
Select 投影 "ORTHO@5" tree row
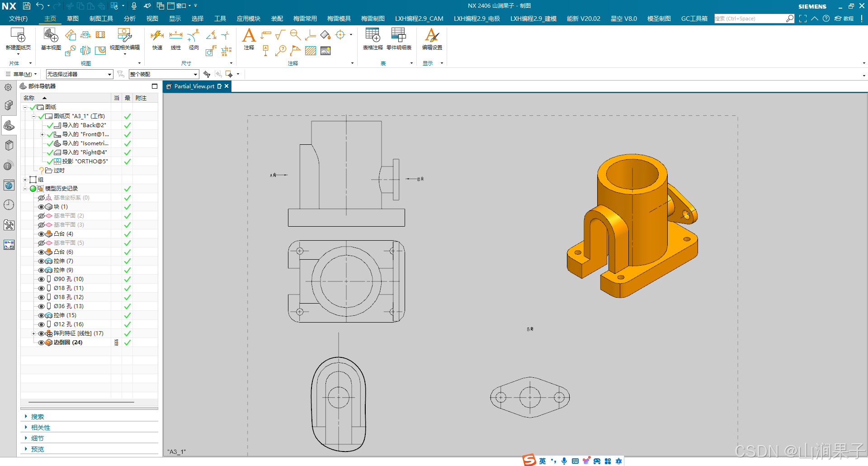coord(85,162)
